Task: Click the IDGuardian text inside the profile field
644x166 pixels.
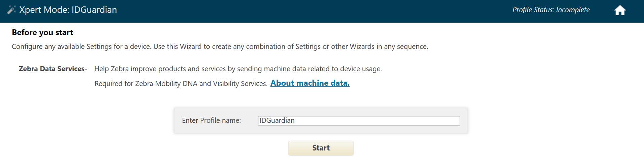Action: pos(277,121)
